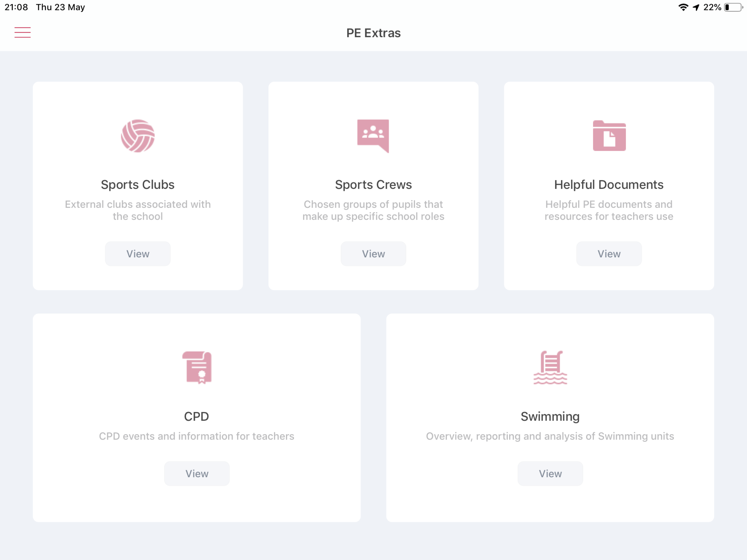Click the Sports Clubs volleyball icon
Viewport: 747px width, 560px height.
138,136
